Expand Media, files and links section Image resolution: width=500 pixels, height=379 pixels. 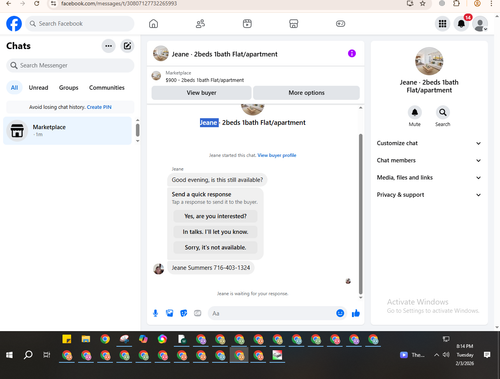[x=429, y=178]
